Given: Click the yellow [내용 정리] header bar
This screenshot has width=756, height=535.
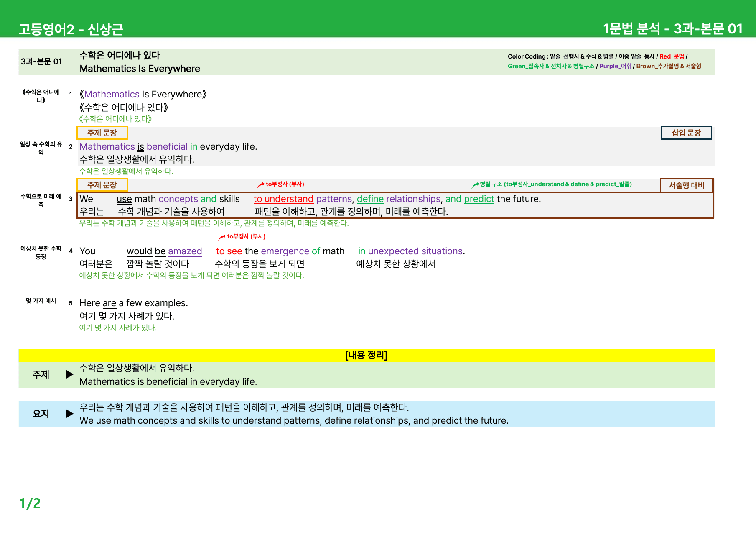Looking at the screenshot, I should [x=367, y=355].
